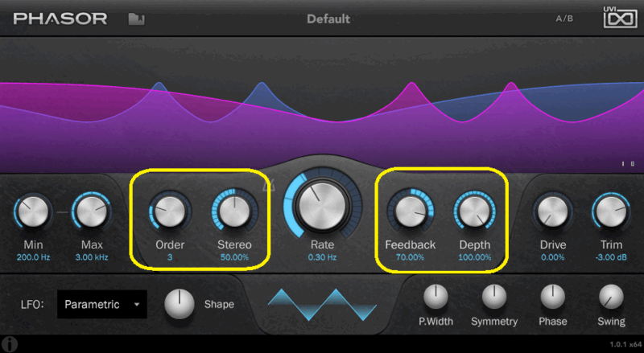Screen dimensions: 644x353
Task: Click the Swing label
Action: pyautogui.click(x=611, y=322)
